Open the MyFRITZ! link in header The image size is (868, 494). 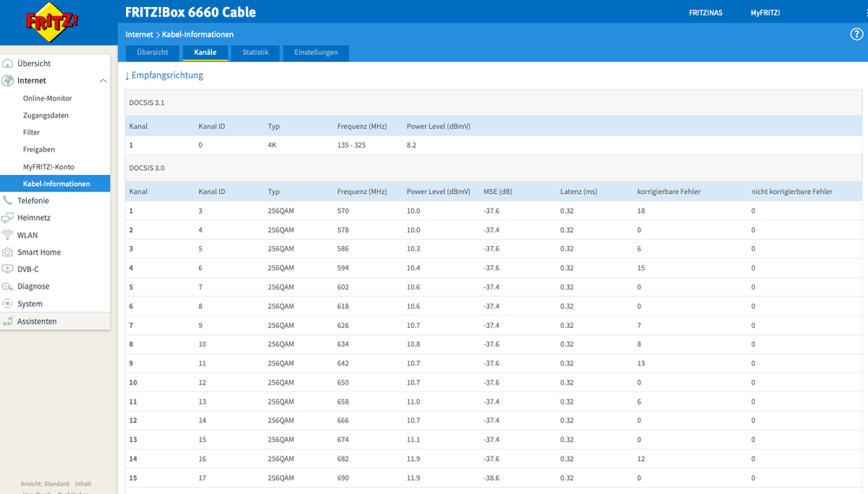pos(765,13)
